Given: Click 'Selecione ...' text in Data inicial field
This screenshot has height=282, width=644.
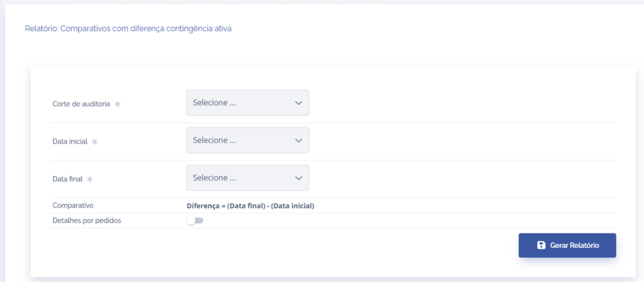Looking at the screenshot, I should click(x=214, y=140).
